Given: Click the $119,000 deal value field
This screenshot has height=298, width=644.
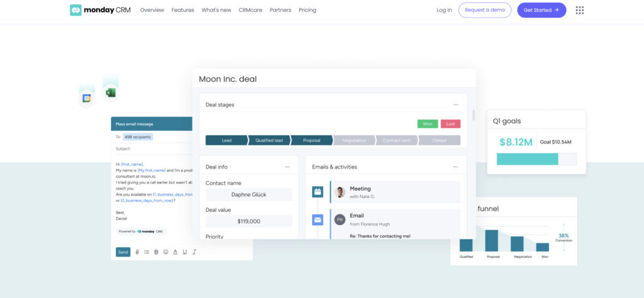Looking at the screenshot, I should [249, 221].
